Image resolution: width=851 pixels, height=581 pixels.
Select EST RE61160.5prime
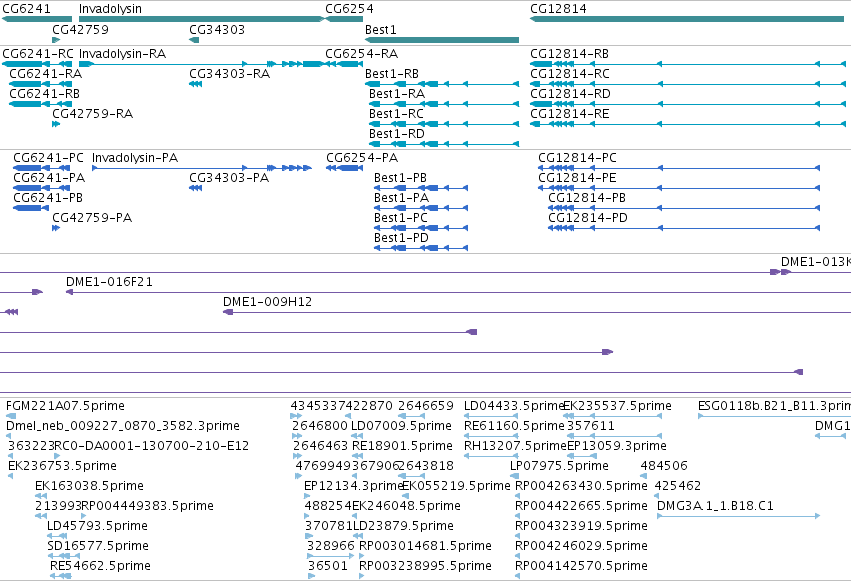point(514,426)
